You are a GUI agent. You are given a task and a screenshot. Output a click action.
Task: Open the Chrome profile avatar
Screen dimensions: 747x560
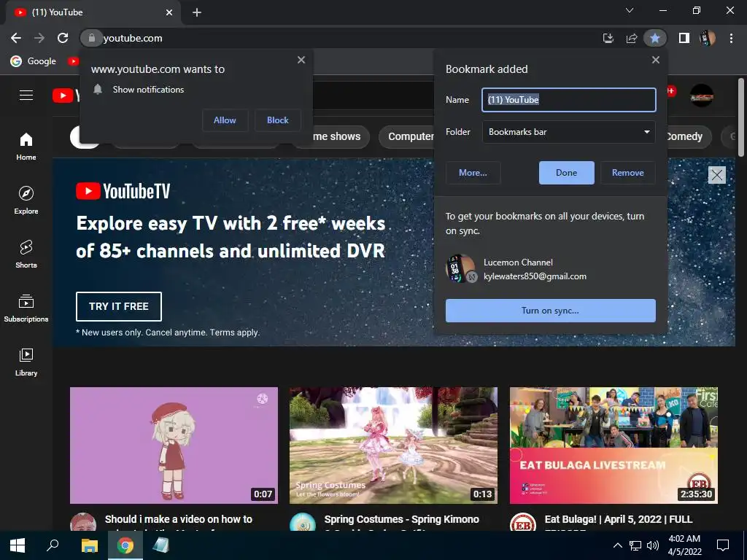708,38
